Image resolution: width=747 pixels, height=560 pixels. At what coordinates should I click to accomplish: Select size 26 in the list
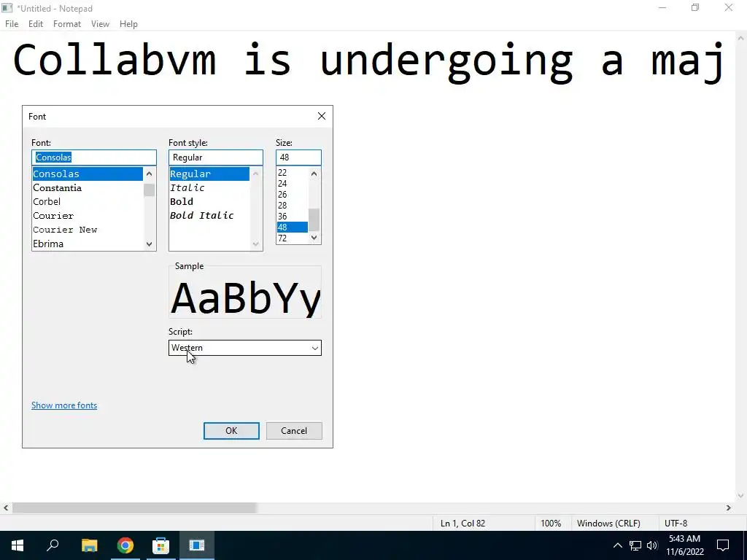click(x=292, y=194)
